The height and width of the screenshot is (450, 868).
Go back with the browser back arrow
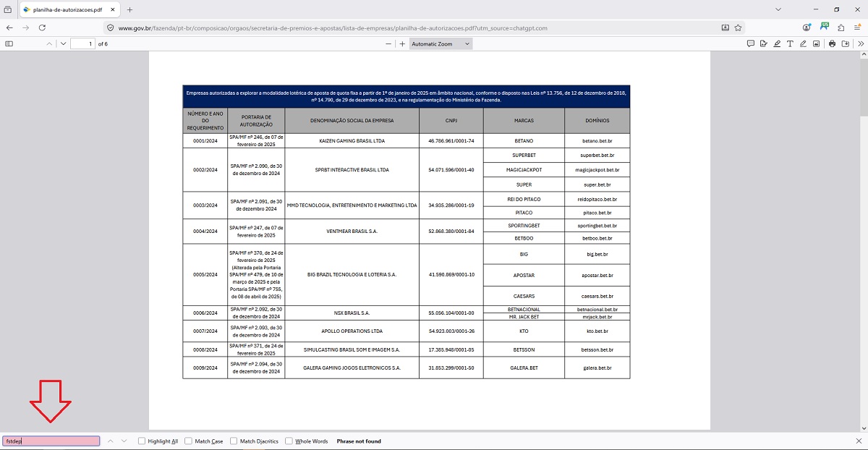[x=9, y=27]
